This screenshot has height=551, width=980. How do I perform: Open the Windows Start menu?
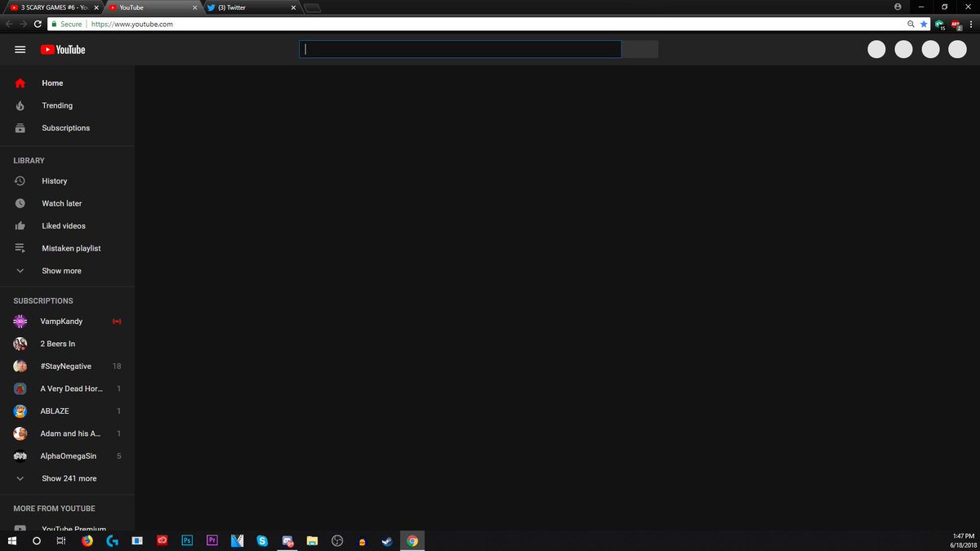11,540
